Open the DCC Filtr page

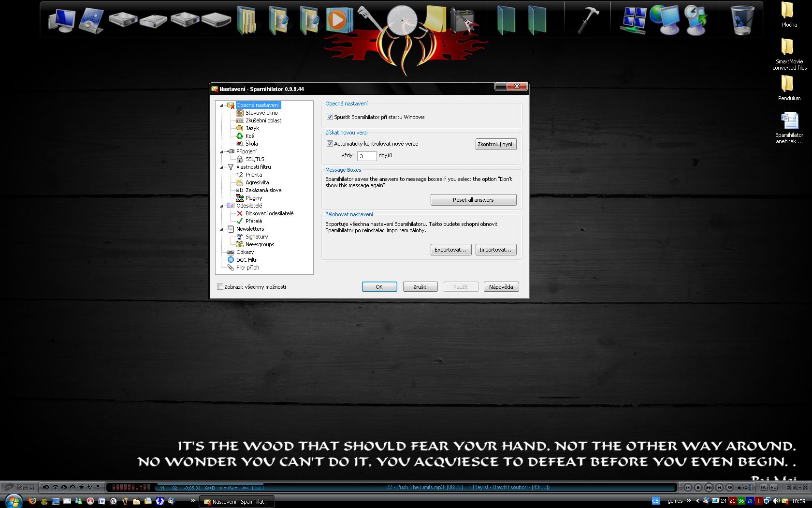(246, 260)
